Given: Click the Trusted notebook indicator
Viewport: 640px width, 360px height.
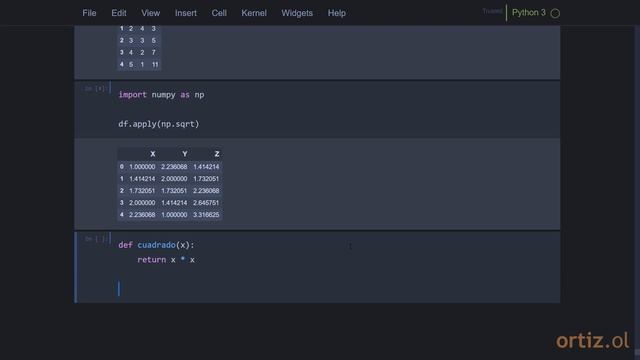Looking at the screenshot, I should (492, 11).
